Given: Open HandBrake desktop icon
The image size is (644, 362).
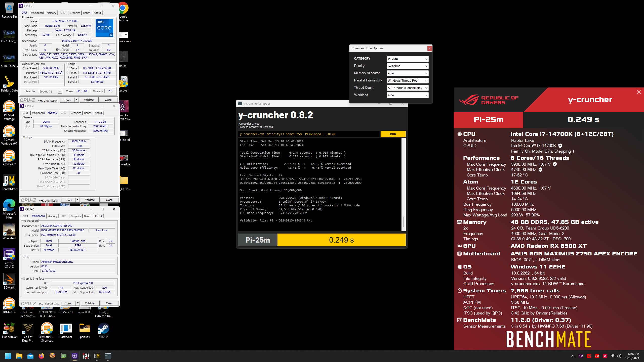Looking at the screenshot, I should click(x=9, y=330).
